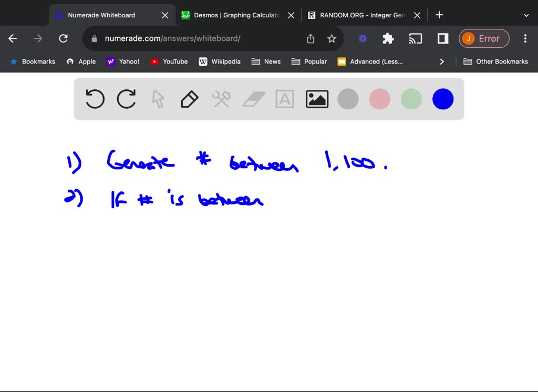Image resolution: width=538 pixels, height=392 pixels.
Task: Toggle the browser cast icon
Action: pos(416,38)
